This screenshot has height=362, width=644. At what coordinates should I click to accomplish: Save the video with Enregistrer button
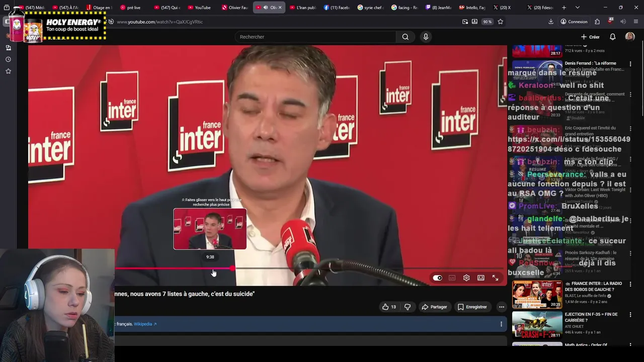point(472,307)
